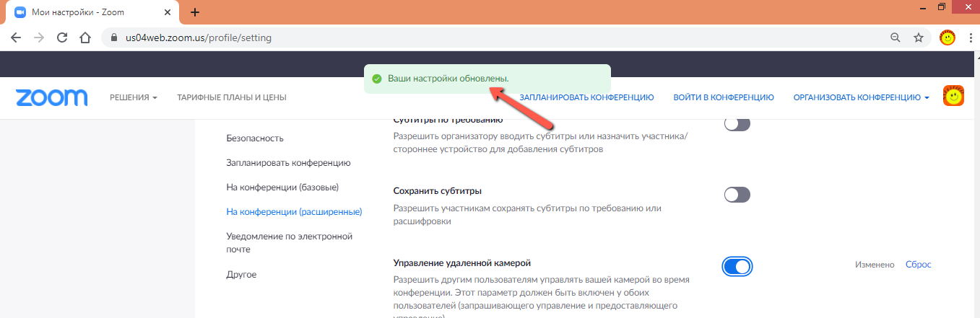Disable 'Управление удаленной камерой' switch
Viewport: 980px width, 318px height.
[737, 266]
